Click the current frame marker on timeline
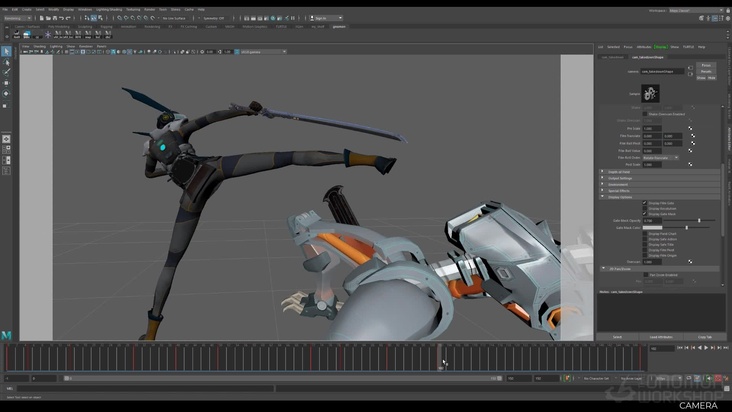Viewport: 732px width, 412px height. (x=440, y=358)
